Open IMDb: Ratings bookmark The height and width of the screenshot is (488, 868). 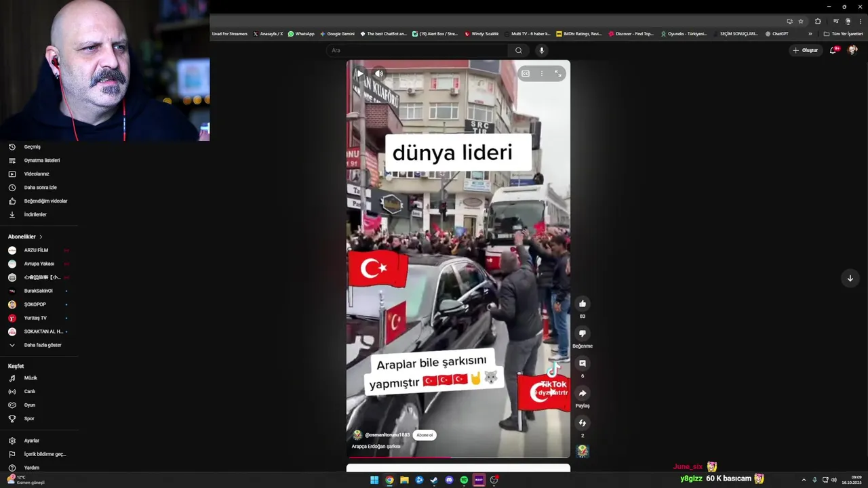(578, 34)
